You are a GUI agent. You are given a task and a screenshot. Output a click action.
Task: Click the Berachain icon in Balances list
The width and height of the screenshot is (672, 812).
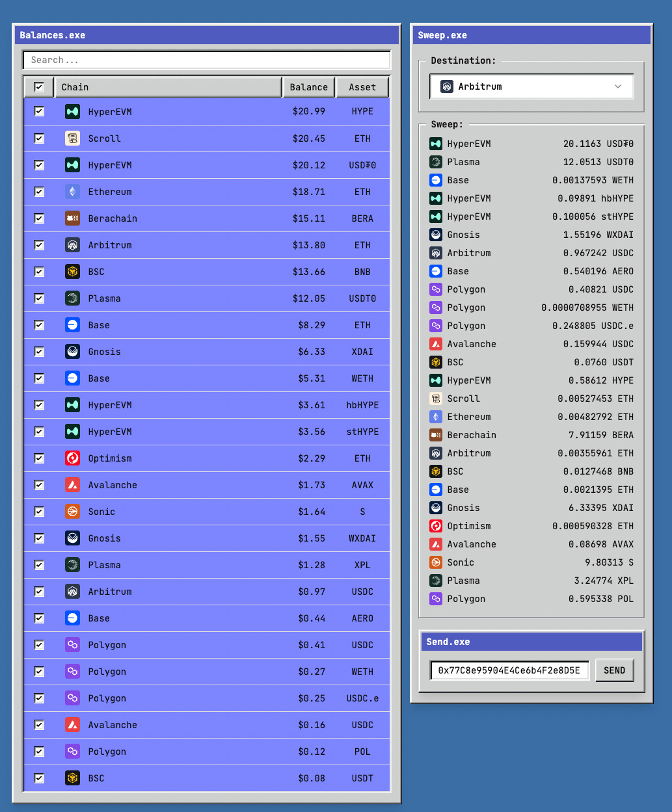click(72, 218)
